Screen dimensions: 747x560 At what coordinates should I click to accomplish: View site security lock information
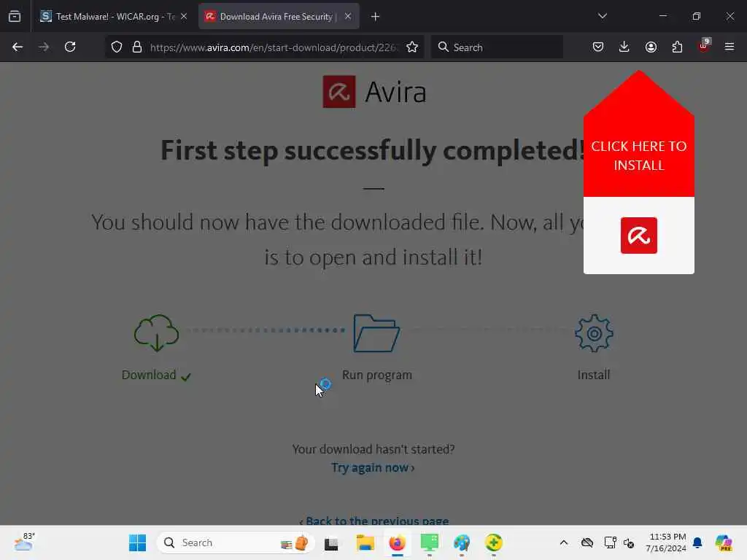[137, 47]
